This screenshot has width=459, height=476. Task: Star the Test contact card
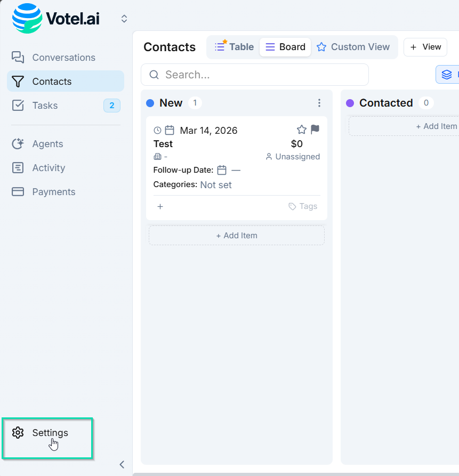pyautogui.click(x=302, y=130)
